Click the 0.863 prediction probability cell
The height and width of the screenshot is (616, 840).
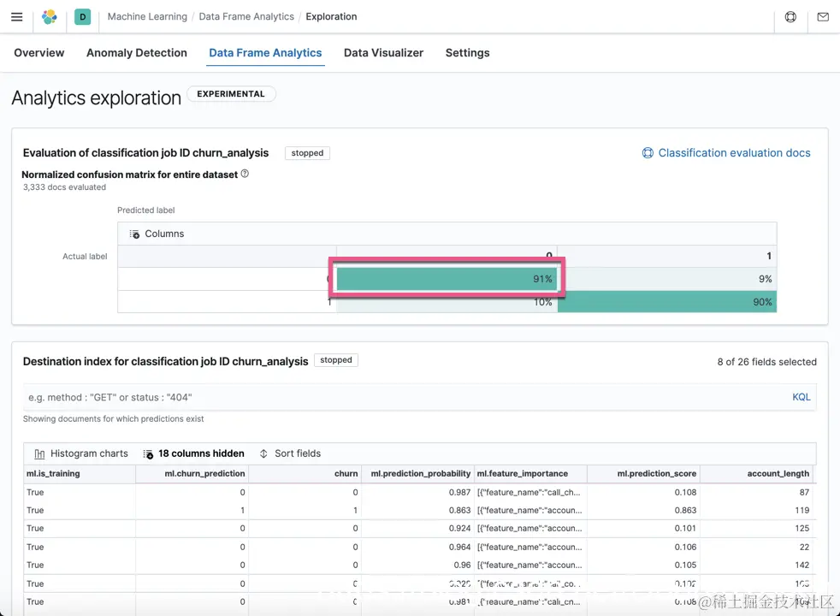(x=417, y=511)
